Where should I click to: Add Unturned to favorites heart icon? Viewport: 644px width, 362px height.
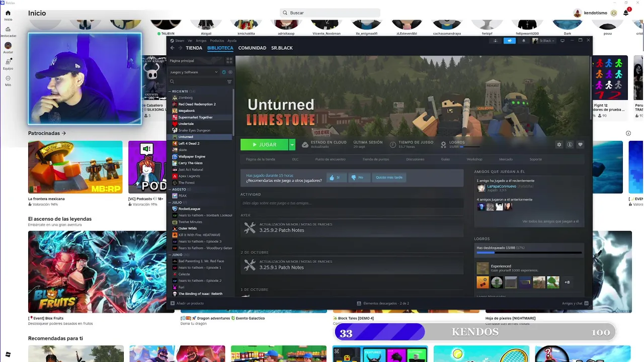coord(580,144)
